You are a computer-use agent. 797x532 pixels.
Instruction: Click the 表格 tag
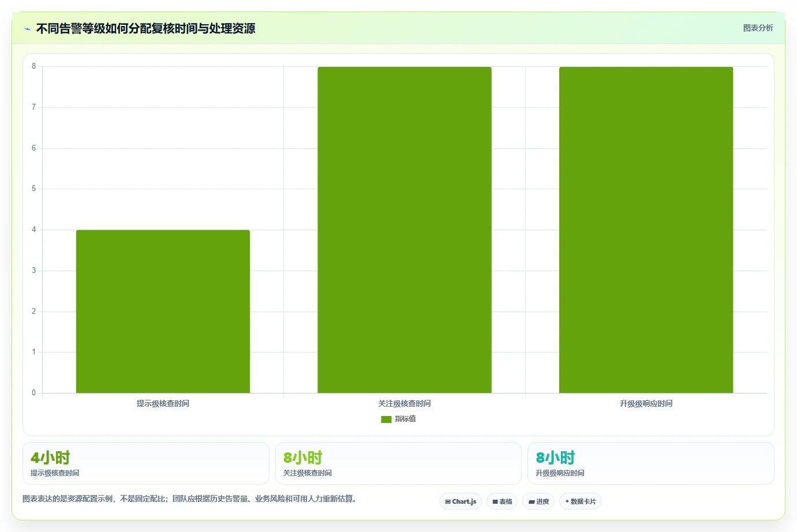502,501
